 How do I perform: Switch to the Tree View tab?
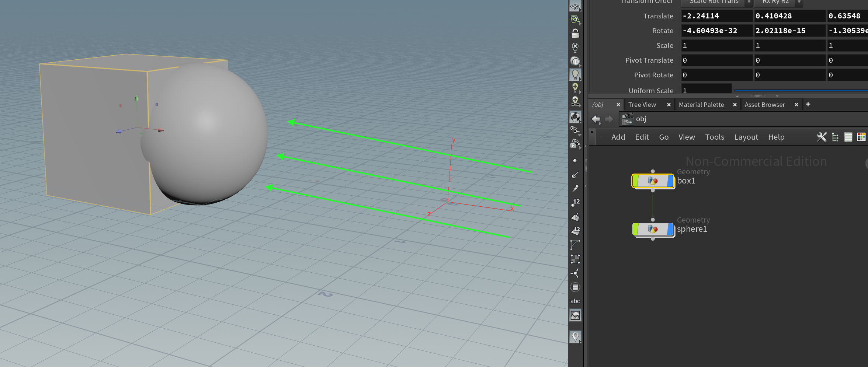[642, 105]
